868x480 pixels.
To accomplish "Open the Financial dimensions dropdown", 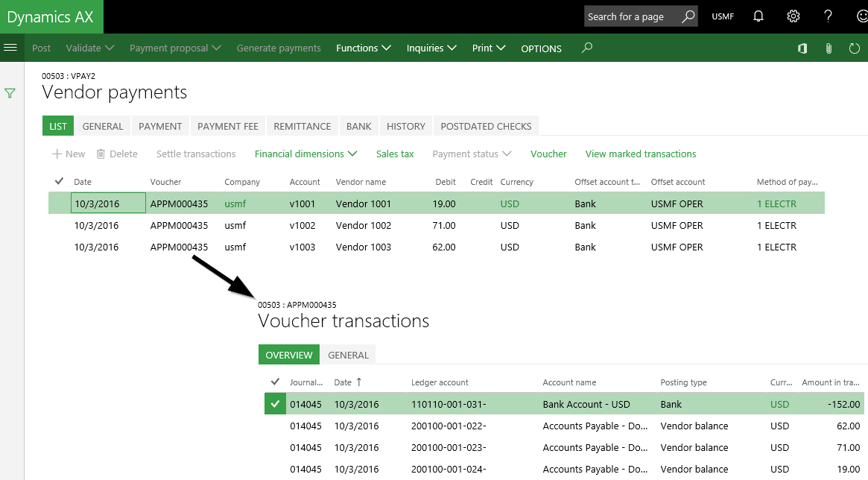I will click(305, 154).
